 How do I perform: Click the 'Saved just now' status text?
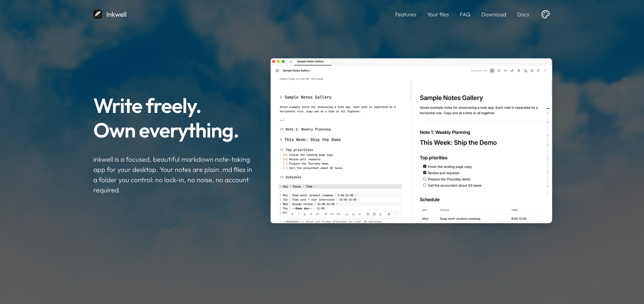pos(479,71)
